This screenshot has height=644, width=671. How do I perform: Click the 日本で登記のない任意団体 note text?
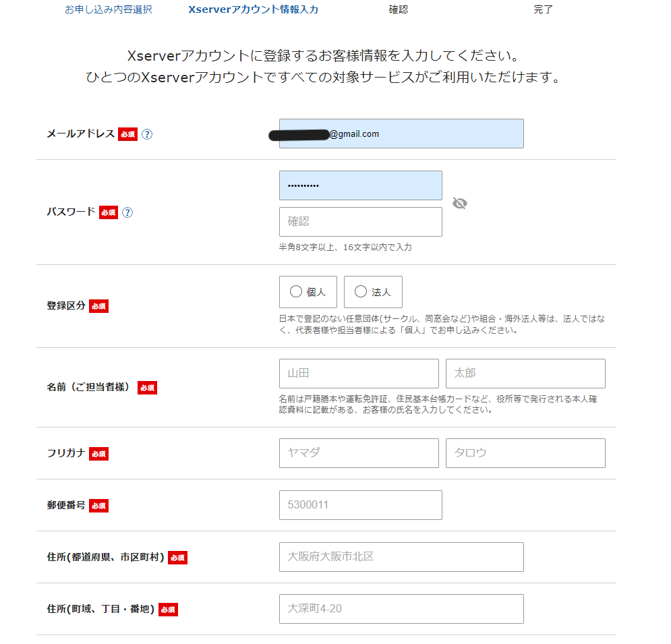(x=442, y=324)
